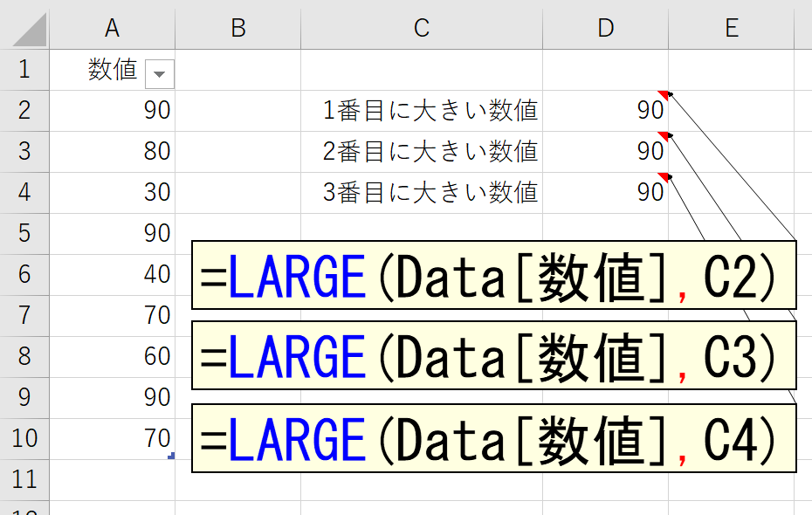Click the red comment indicator in D2
This screenshot has height=515, width=812.
coord(664,95)
